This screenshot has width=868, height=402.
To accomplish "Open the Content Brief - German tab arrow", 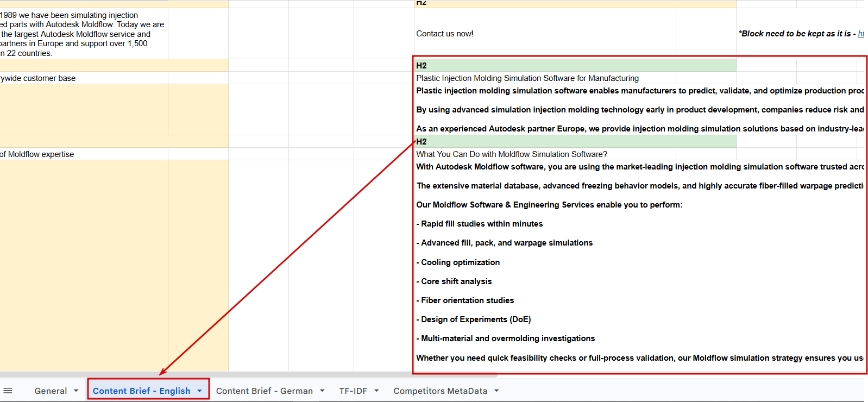I will tap(322, 391).
